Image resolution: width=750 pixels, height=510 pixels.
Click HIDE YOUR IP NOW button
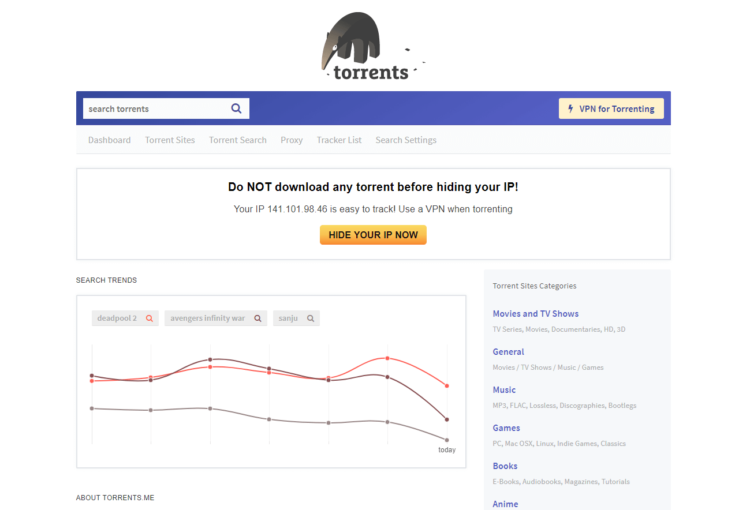(373, 235)
